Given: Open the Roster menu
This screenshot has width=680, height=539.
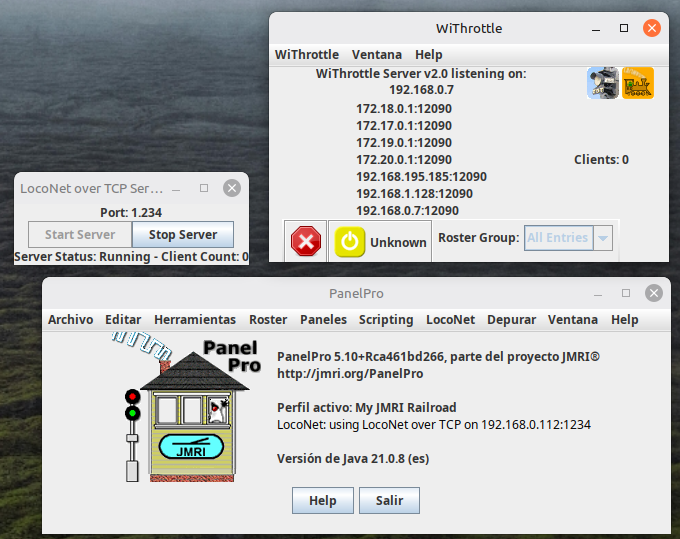Looking at the screenshot, I should tap(268, 320).
